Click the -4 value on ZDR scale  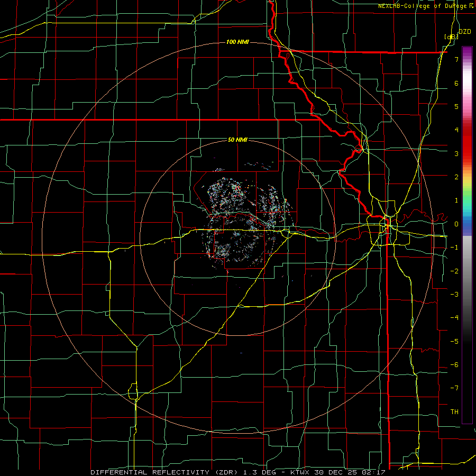point(454,318)
